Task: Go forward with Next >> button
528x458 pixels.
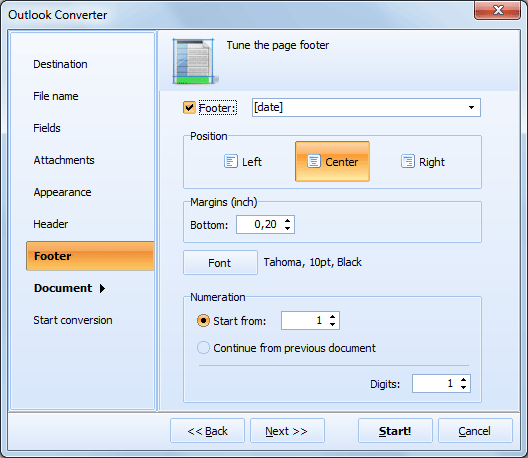Action: click(287, 431)
